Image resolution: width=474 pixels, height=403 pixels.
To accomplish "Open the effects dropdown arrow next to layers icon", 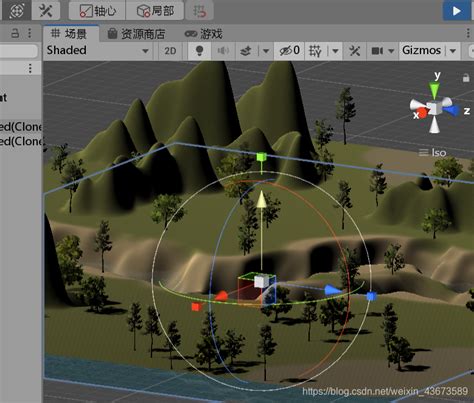I will click(x=266, y=51).
